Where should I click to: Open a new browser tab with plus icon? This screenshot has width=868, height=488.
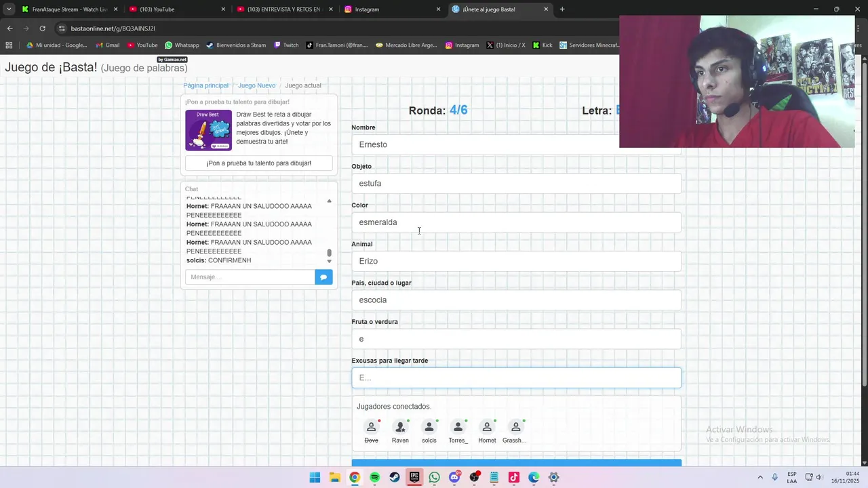click(562, 9)
